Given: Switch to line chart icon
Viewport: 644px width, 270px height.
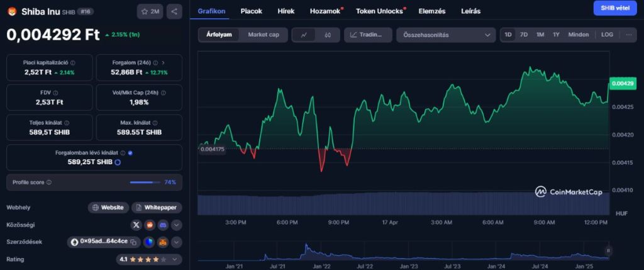Looking at the screenshot, I should point(304,35).
